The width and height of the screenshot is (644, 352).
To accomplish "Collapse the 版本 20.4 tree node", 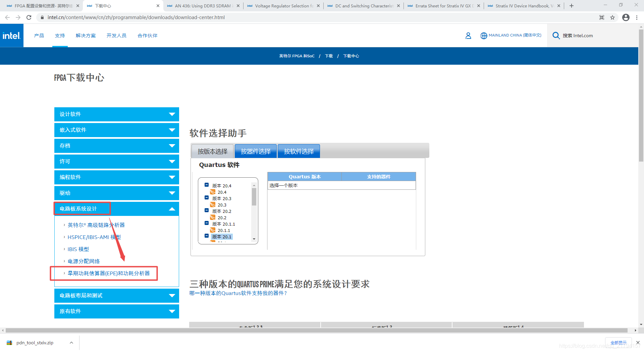I will [x=207, y=185].
